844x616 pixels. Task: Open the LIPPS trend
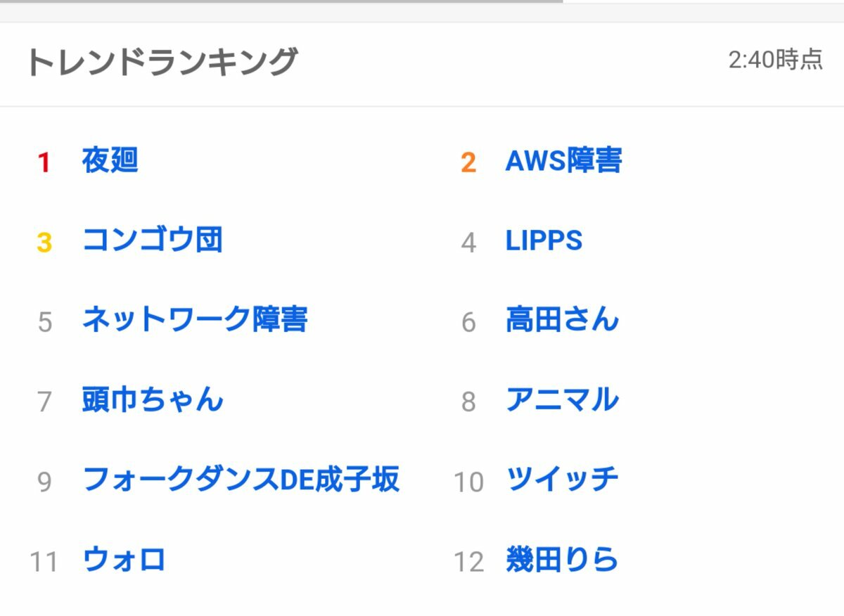point(544,240)
